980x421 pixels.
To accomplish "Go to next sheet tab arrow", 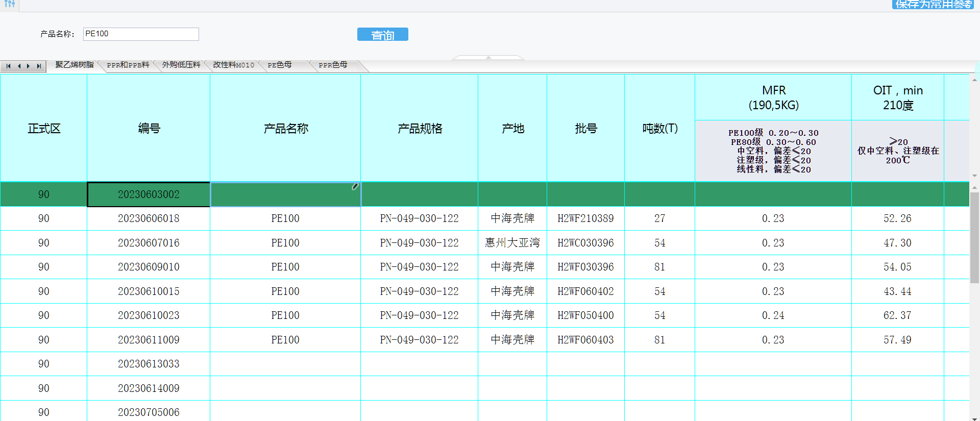I will click(29, 66).
